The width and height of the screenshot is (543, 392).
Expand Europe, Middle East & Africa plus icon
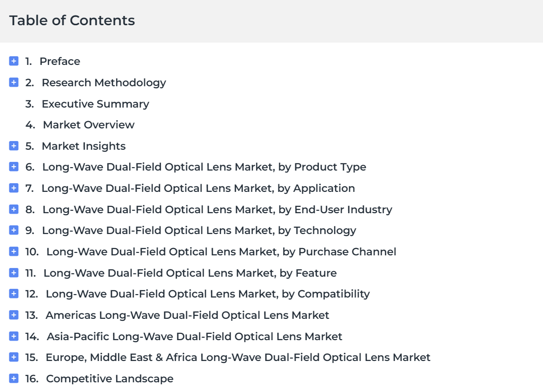(x=14, y=357)
